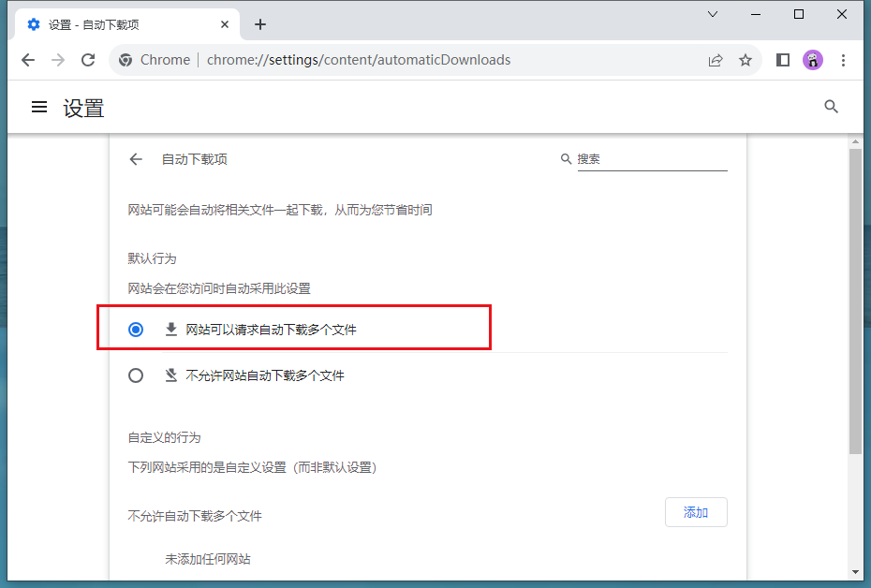The image size is (871, 588).
Task: Click the 设置 page title
Action: click(x=83, y=109)
